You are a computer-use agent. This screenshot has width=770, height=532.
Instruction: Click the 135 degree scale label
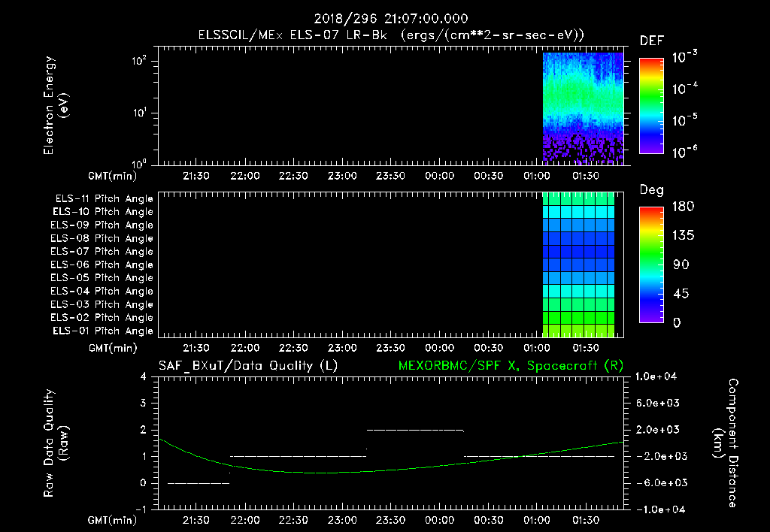[684, 236]
